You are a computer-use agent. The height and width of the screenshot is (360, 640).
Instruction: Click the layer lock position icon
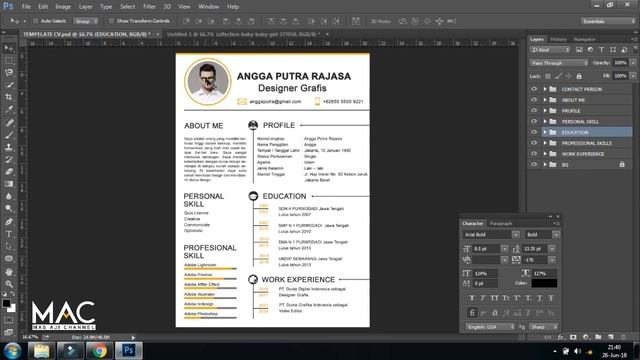click(568, 76)
